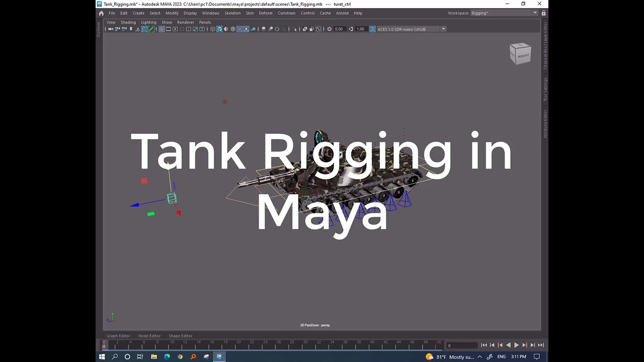Open the Skeleton menu
The image size is (644, 362).
coord(232,13)
